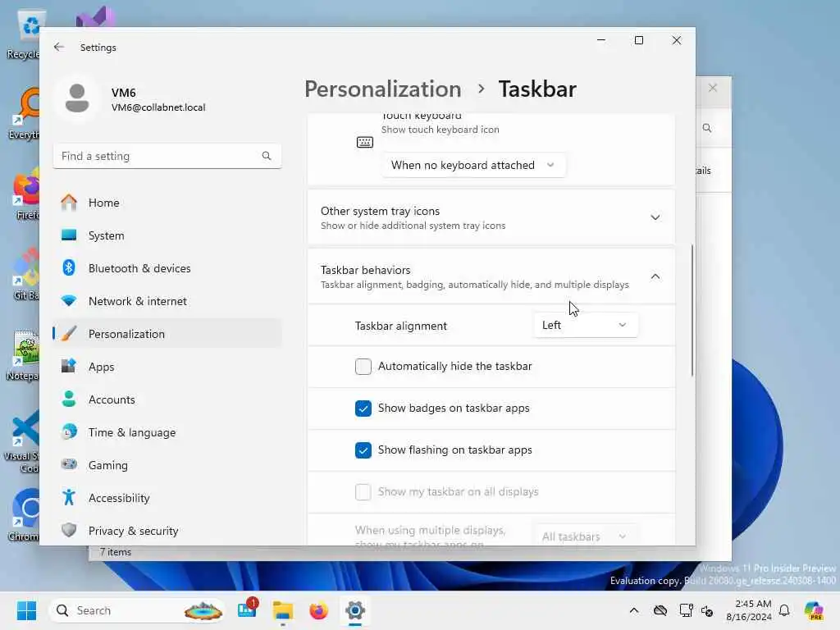Click the Settings page vertical scrollbar
This screenshot has width=840, height=630.
(x=692, y=311)
